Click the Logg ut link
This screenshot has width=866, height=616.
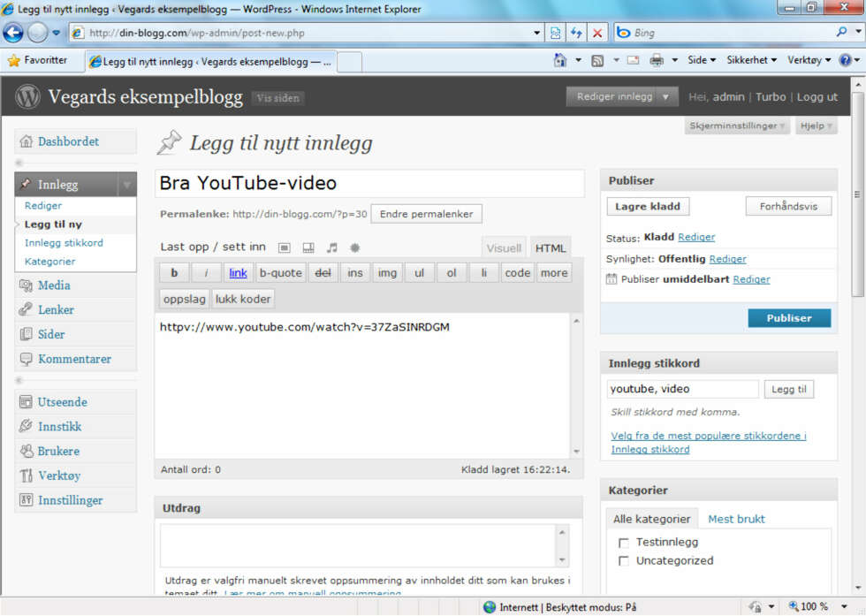817,96
